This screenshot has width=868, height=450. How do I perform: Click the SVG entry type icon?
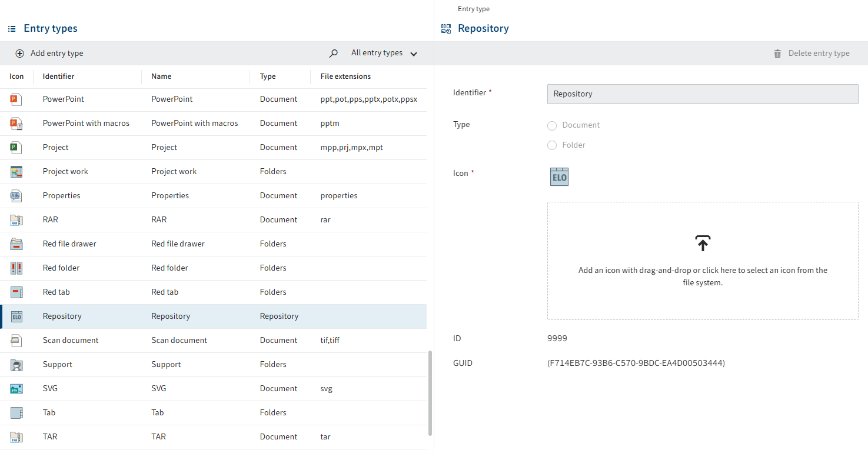point(16,389)
